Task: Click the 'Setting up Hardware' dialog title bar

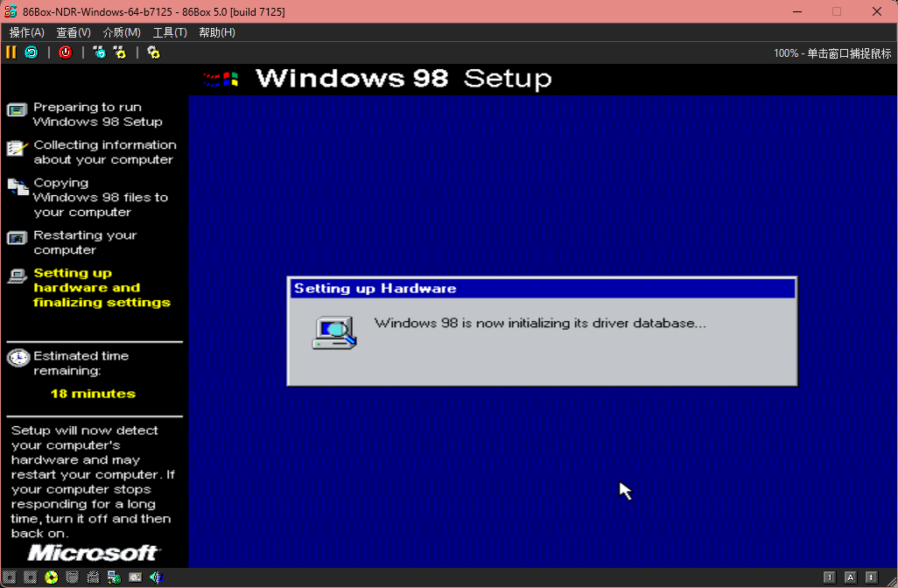Action: 542,288
